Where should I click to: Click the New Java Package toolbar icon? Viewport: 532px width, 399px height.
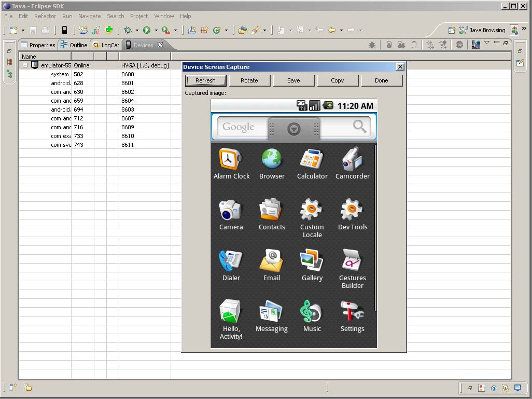(204, 30)
